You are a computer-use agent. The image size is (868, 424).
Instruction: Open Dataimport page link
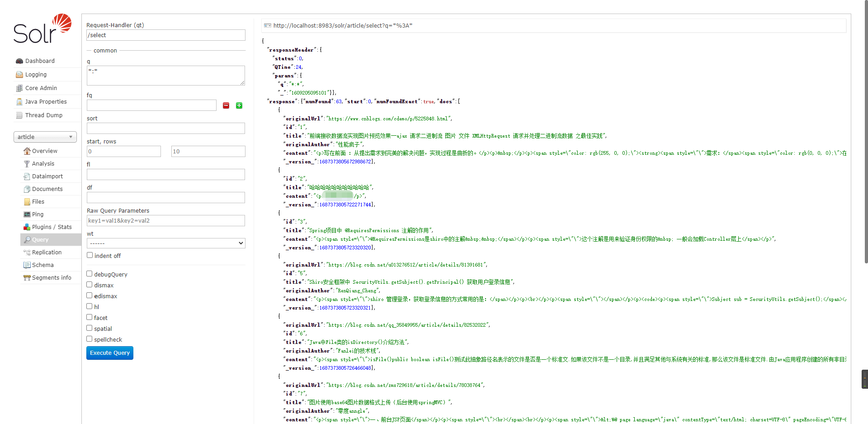pyautogui.click(x=47, y=176)
